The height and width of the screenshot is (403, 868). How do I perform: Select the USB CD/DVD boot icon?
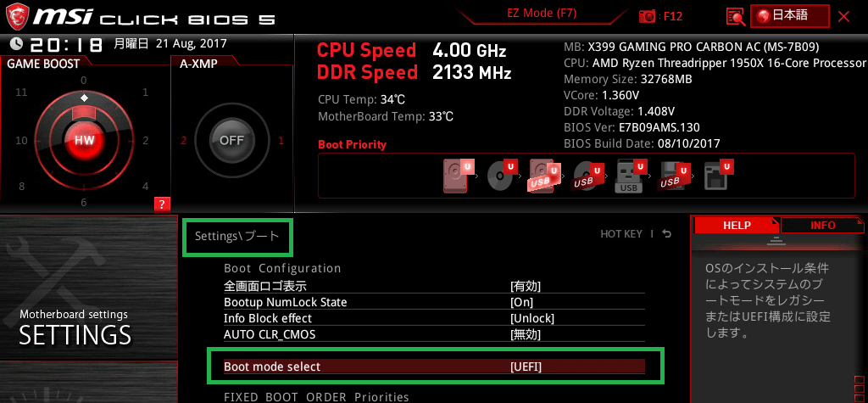tap(588, 176)
